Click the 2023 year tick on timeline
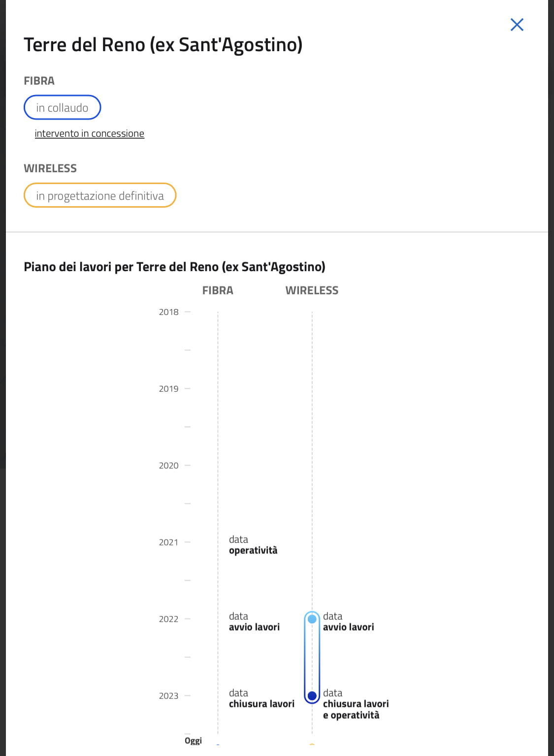Viewport: 554px width, 756px height. 168,696
